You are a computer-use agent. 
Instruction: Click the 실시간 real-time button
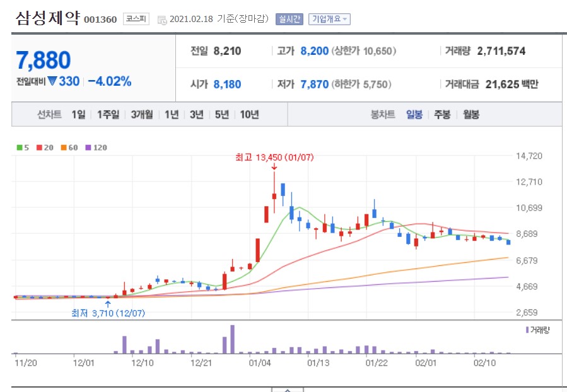click(289, 19)
